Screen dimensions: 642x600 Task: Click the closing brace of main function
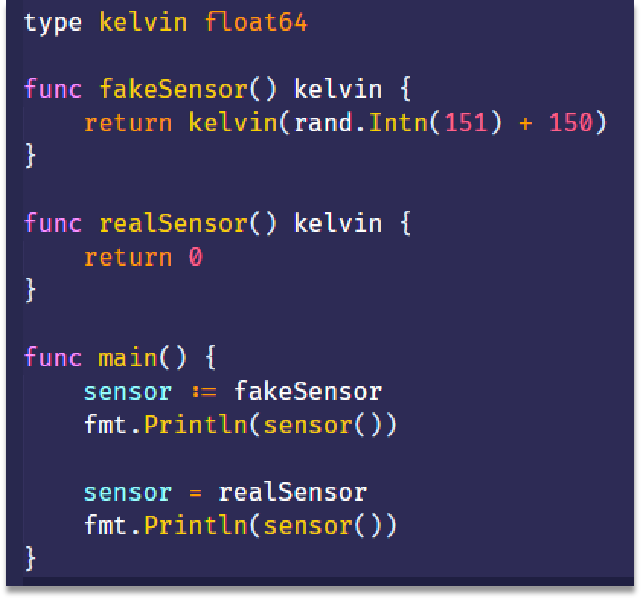pos(31,558)
